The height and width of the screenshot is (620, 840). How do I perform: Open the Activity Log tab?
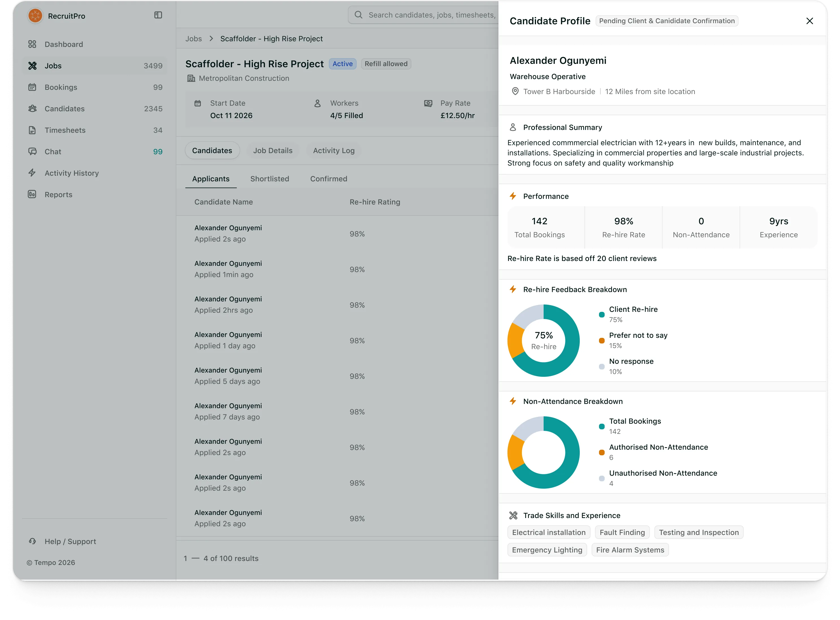pyautogui.click(x=334, y=151)
